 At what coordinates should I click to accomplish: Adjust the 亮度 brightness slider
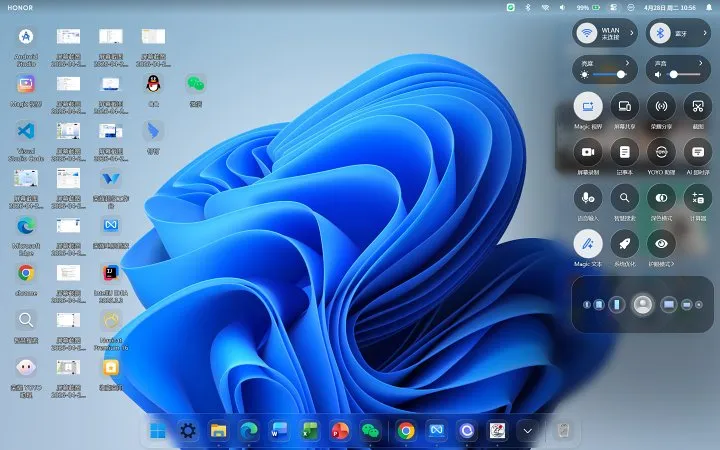609,74
